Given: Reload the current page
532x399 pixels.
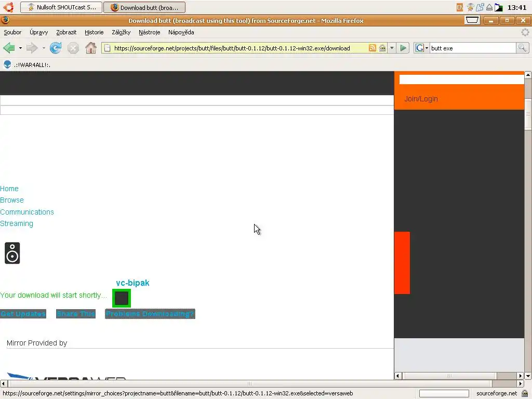Looking at the screenshot, I should tap(56, 48).
